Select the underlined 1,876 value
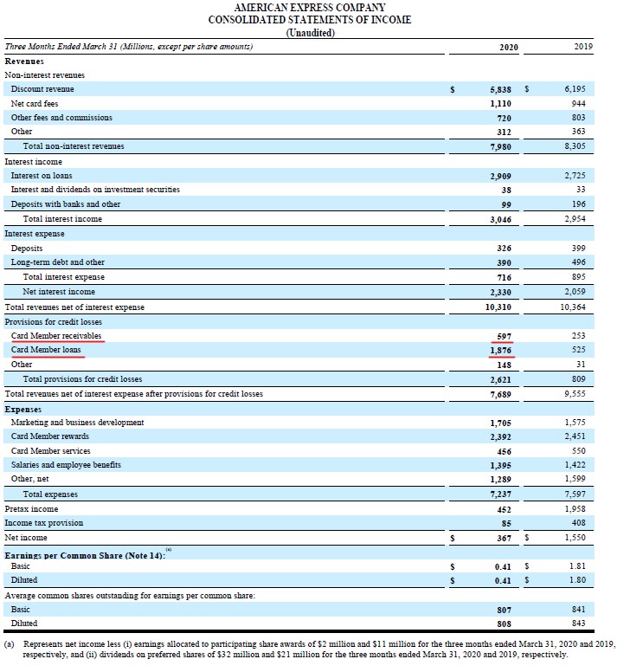630x672 pixels. point(500,351)
